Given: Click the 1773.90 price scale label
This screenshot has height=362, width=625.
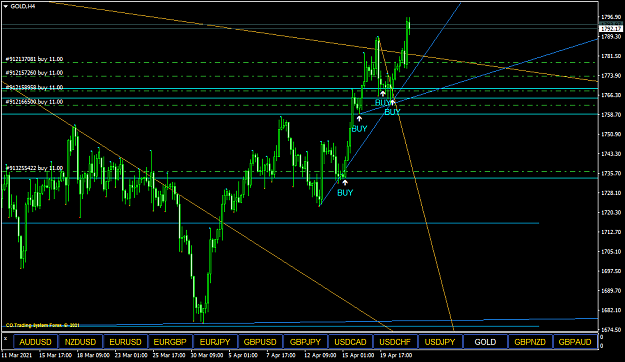Looking at the screenshot, I should [611, 76].
